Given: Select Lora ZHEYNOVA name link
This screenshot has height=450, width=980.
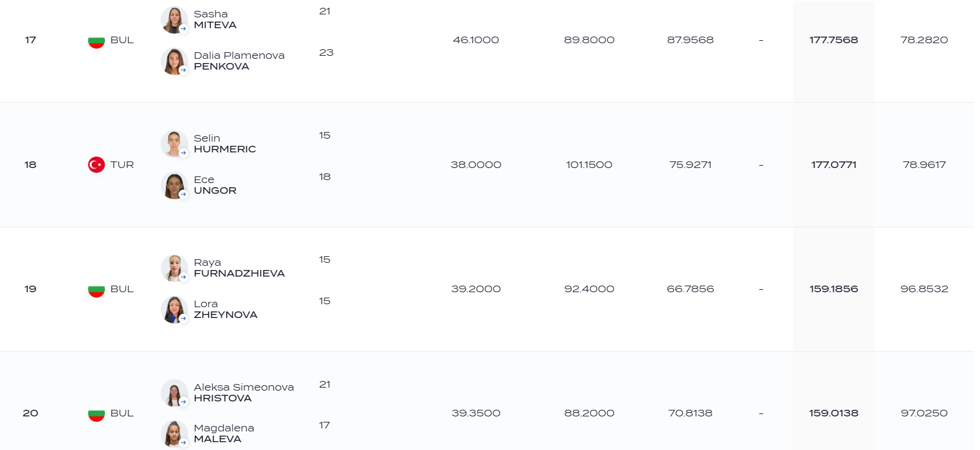Looking at the screenshot, I should pos(225,309).
